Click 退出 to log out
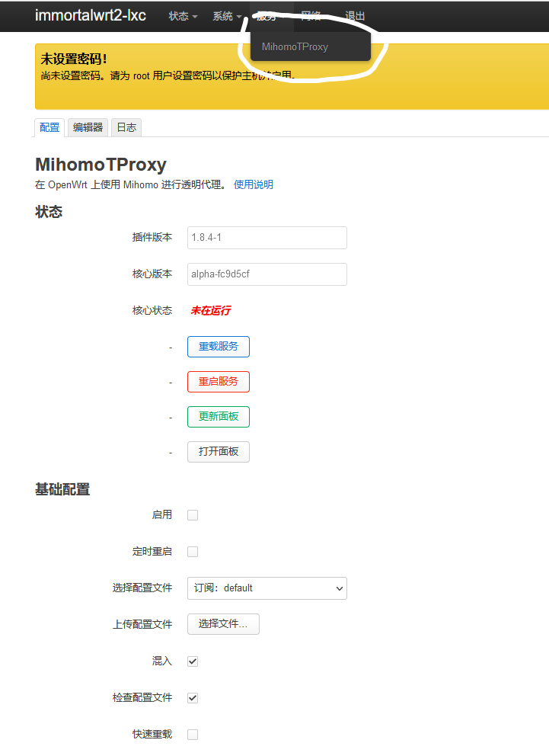The width and height of the screenshot is (549, 756). [355, 16]
